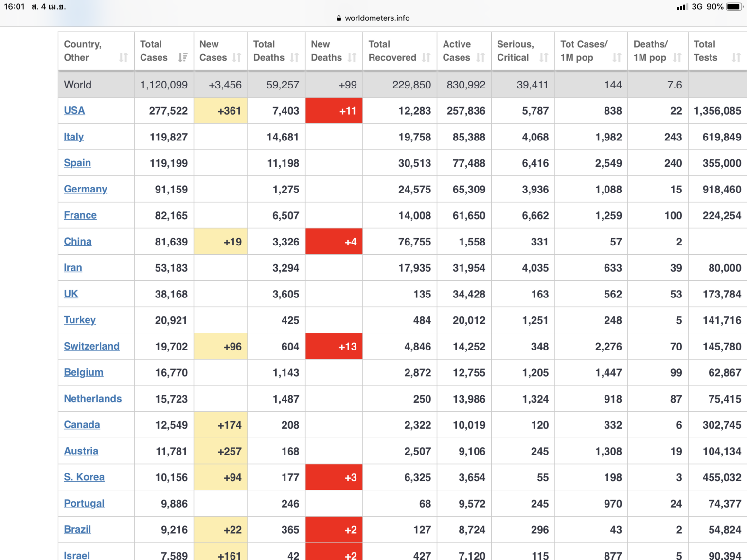Open the Italy country link
The width and height of the screenshot is (747, 560).
74,137
